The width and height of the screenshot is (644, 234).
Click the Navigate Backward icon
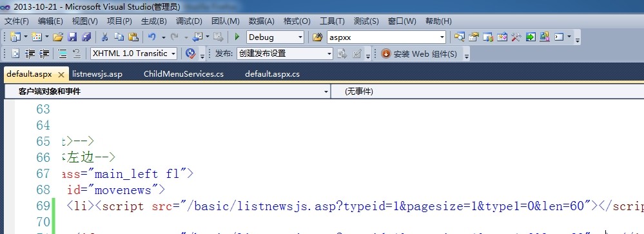click(197, 37)
